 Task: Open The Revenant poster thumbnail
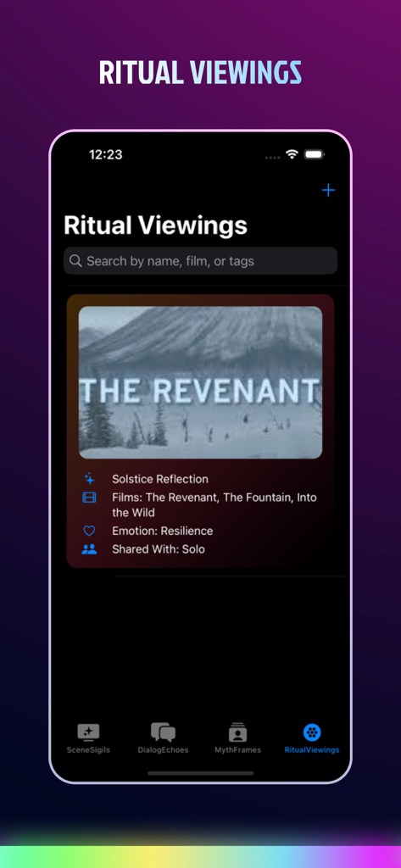point(200,382)
